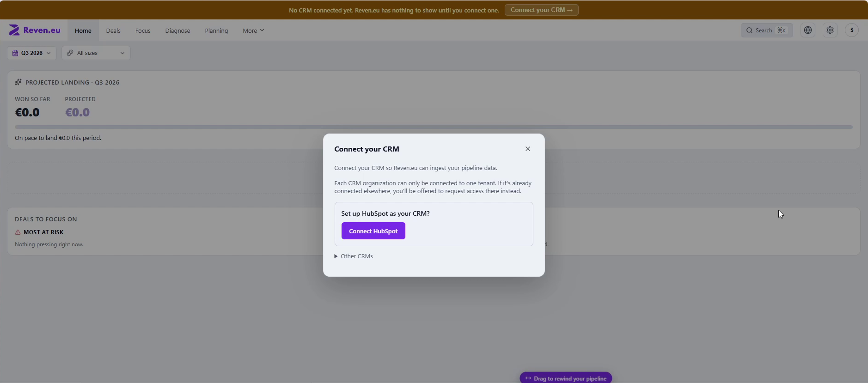Click the PROJECTED €0.0 value
This screenshot has width=868, height=383.
click(x=77, y=112)
